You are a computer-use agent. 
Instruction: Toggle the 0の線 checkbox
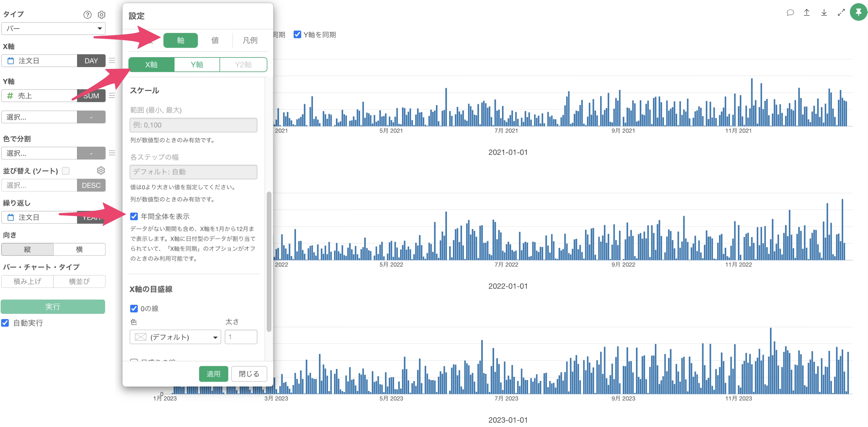click(134, 308)
